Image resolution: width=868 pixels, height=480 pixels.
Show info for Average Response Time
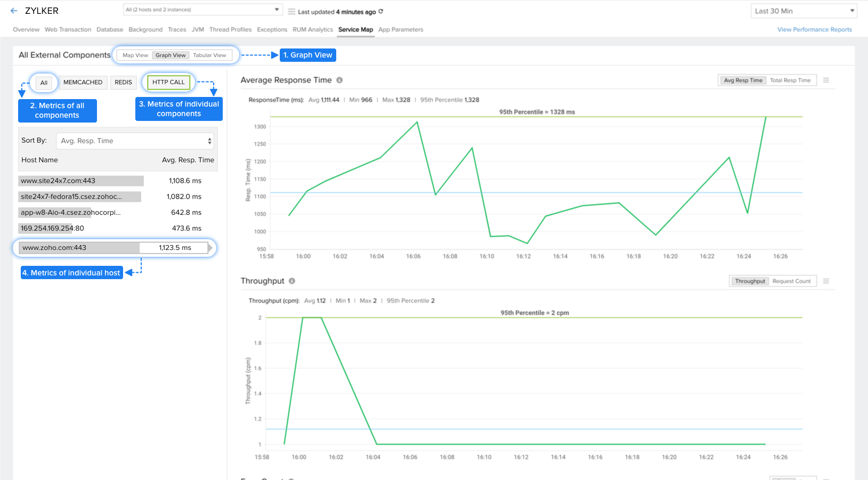339,80
